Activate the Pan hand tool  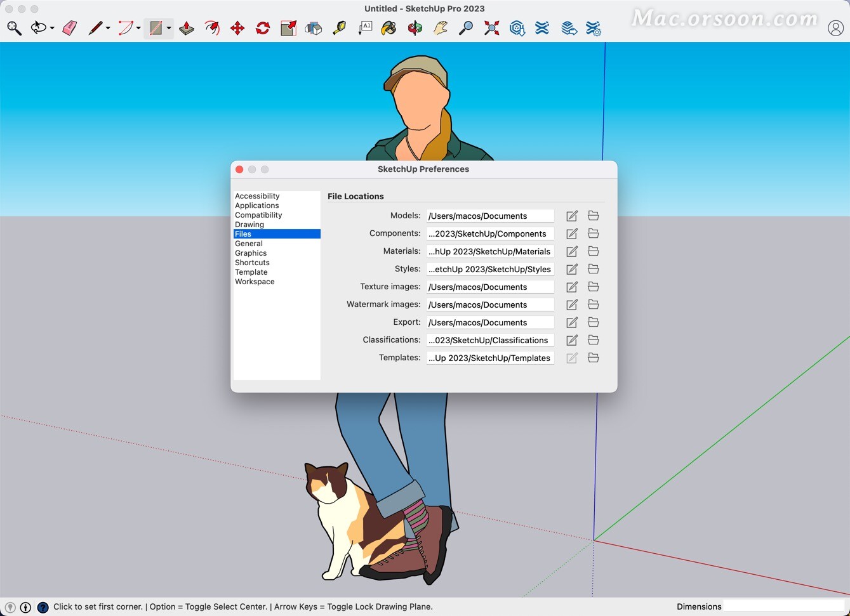pyautogui.click(x=441, y=28)
